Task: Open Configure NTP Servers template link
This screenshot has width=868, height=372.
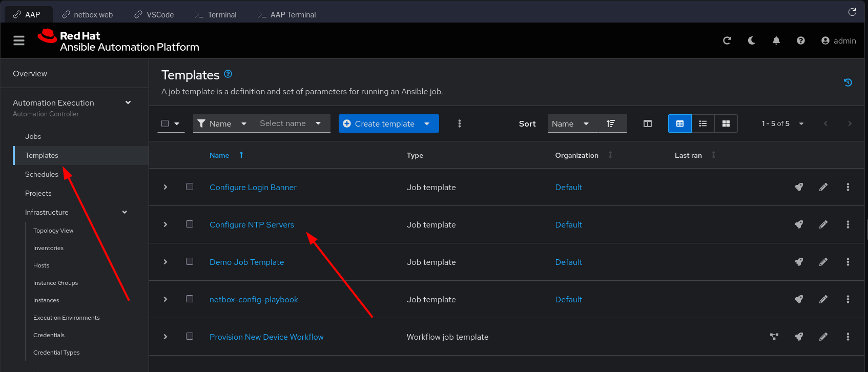Action: (x=252, y=224)
